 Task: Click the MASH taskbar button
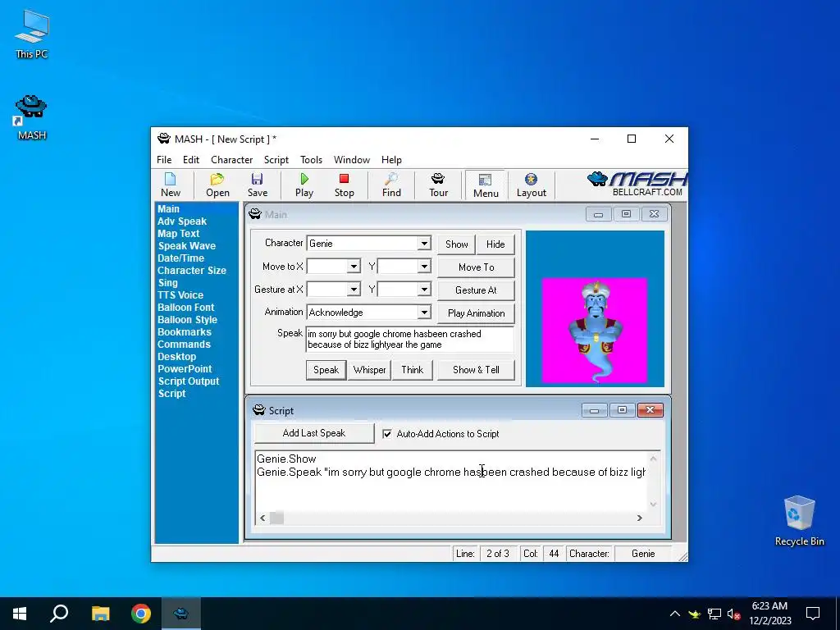tap(181, 614)
